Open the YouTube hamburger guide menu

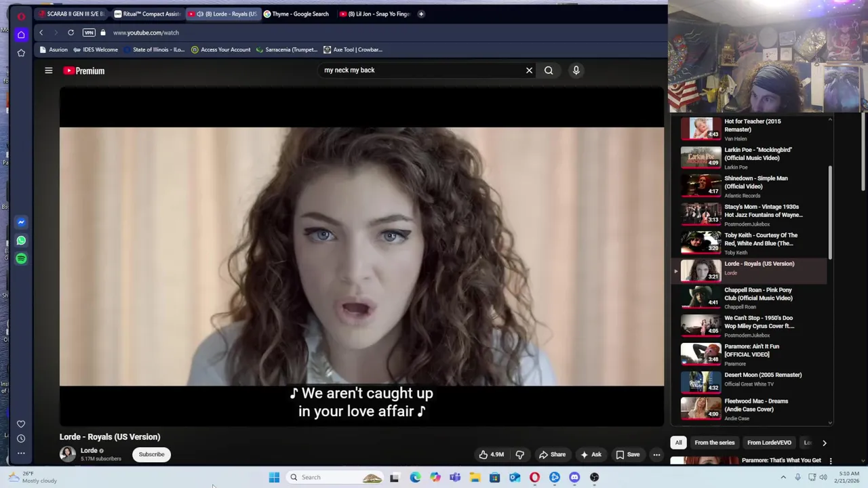49,70
